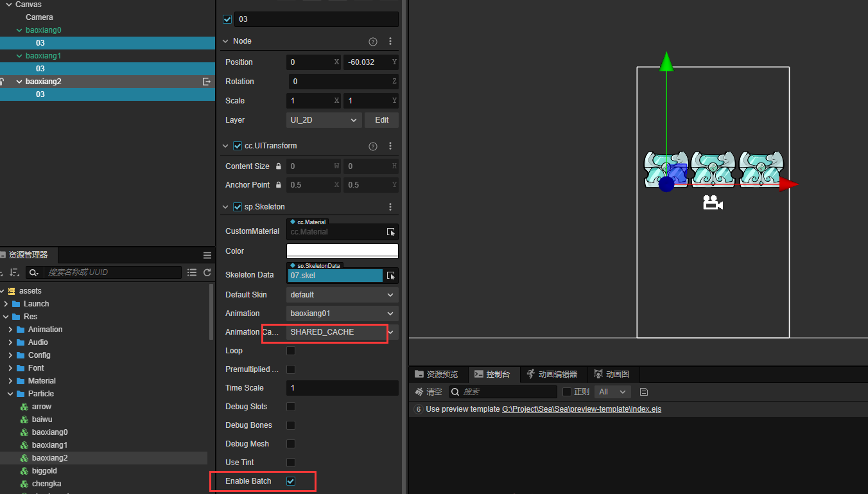This screenshot has width=868, height=494.
Task: Click the Launch folder icon
Action: coord(17,304)
